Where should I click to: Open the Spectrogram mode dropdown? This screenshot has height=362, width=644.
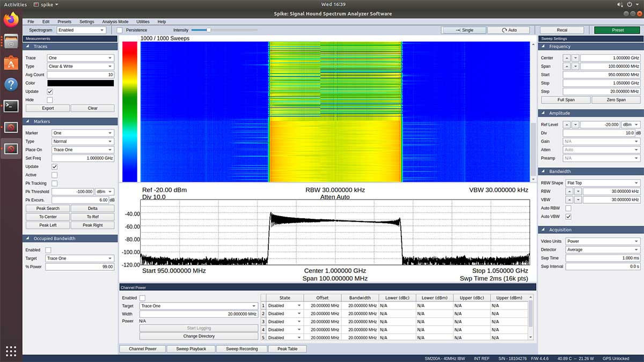(82, 30)
